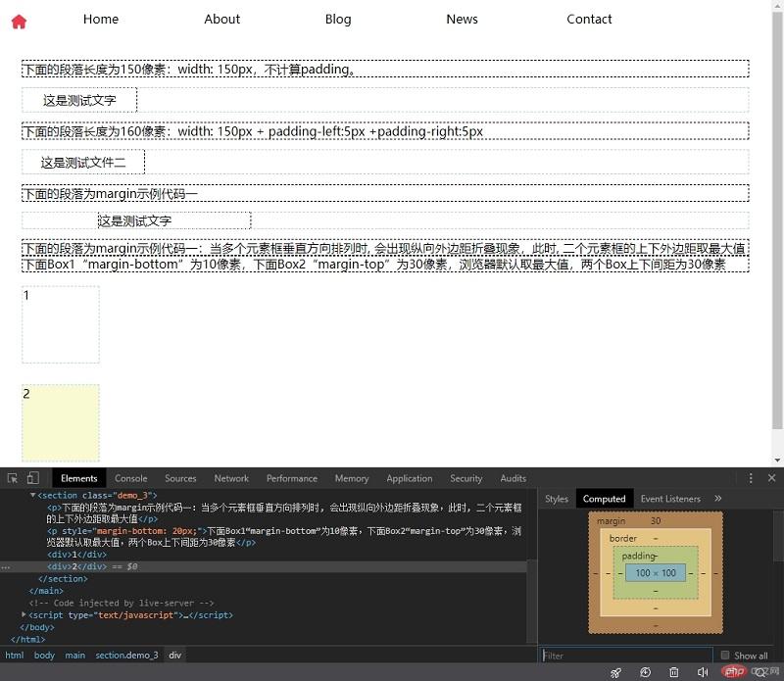
Task: Select html in the breadcrumb bar
Action: [x=15, y=655]
